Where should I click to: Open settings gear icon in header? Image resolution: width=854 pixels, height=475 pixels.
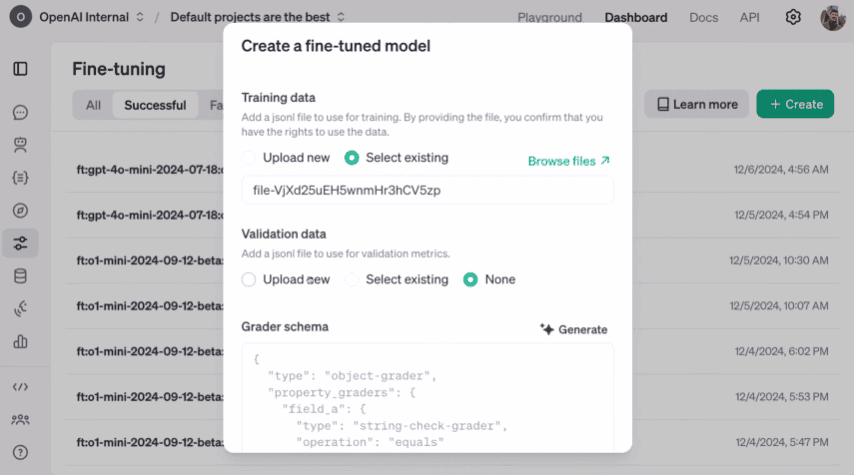[793, 17]
